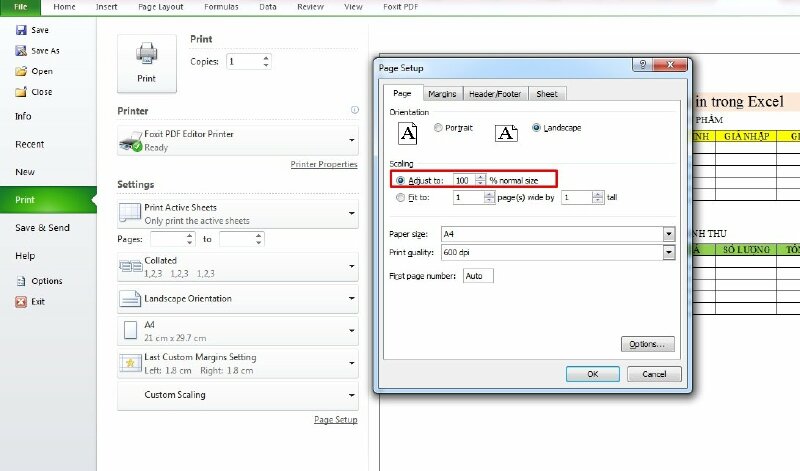
Task: Click the Page Setup link below settings
Action: tap(336, 419)
